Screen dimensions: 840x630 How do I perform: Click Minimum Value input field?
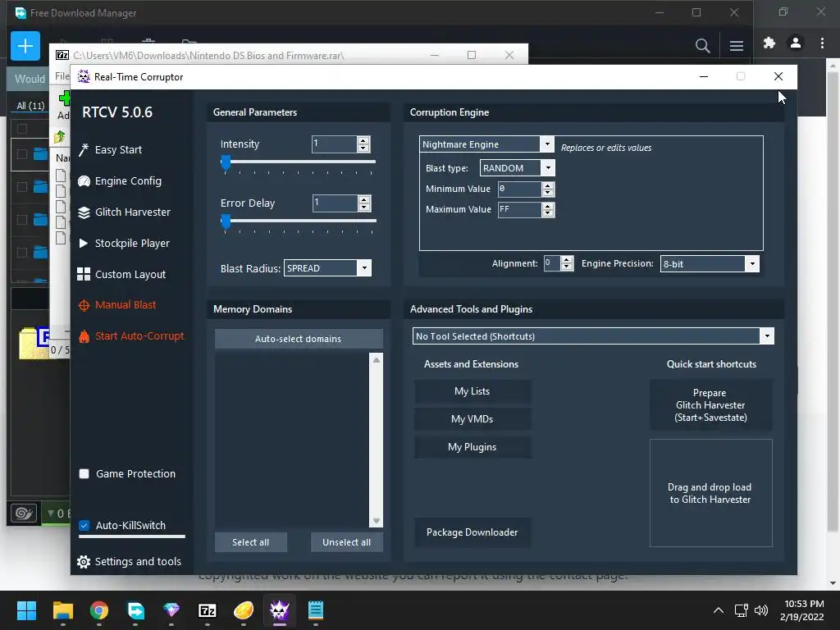[519, 189]
